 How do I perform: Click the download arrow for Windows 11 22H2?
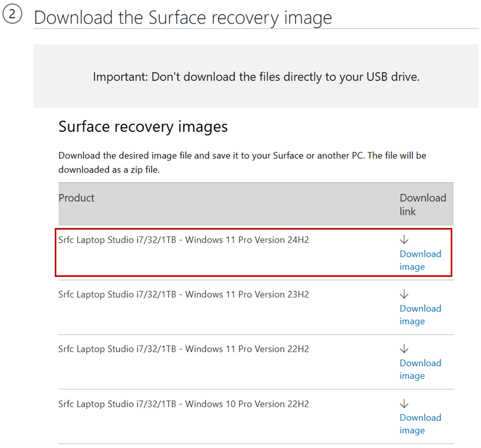[x=404, y=348]
